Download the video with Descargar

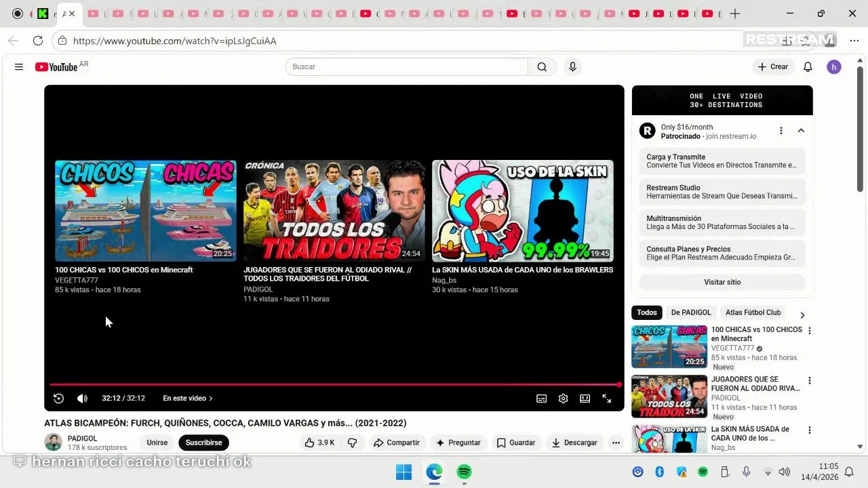(574, 443)
